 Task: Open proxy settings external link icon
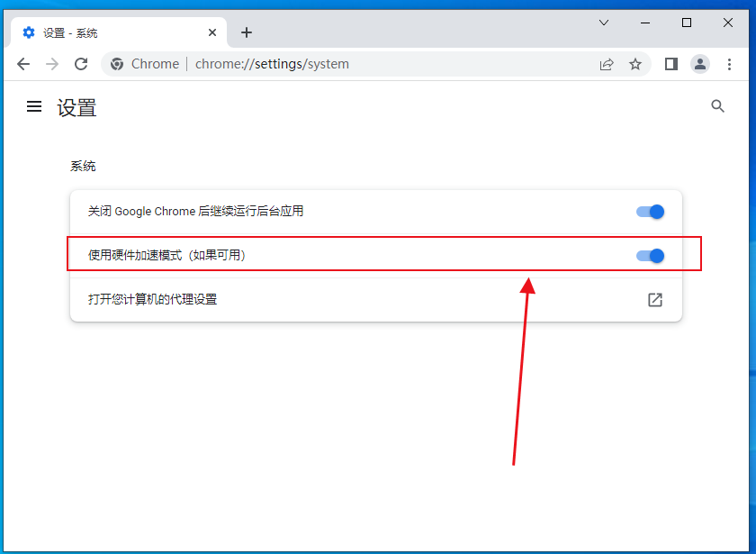tap(655, 300)
